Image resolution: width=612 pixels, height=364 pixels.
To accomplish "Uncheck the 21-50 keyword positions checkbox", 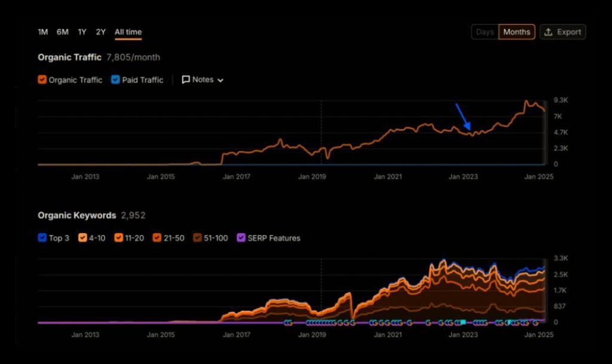I will click(157, 238).
